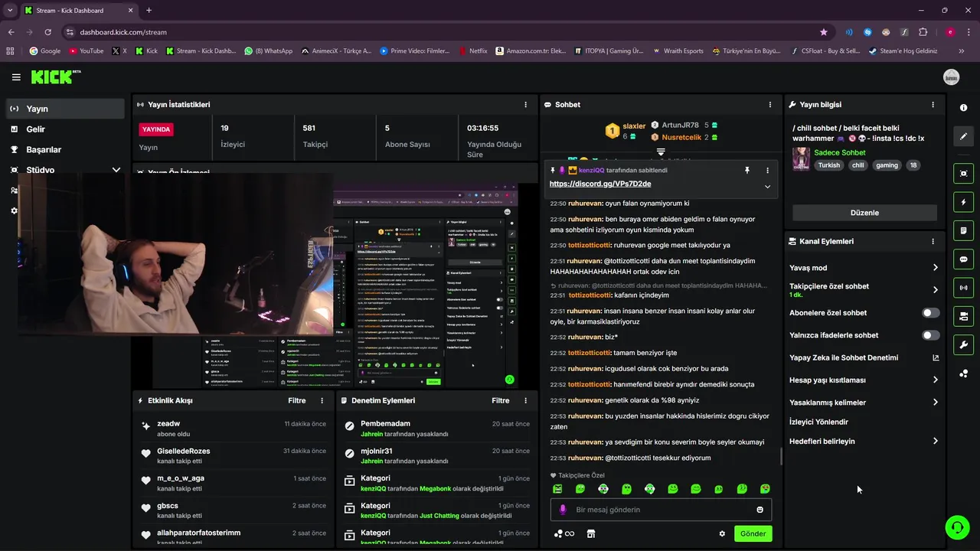Click the pin icon on pinned message
Image resolution: width=980 pixels, height=551 pixels.
pyautogui.click(x=747, y=171)
